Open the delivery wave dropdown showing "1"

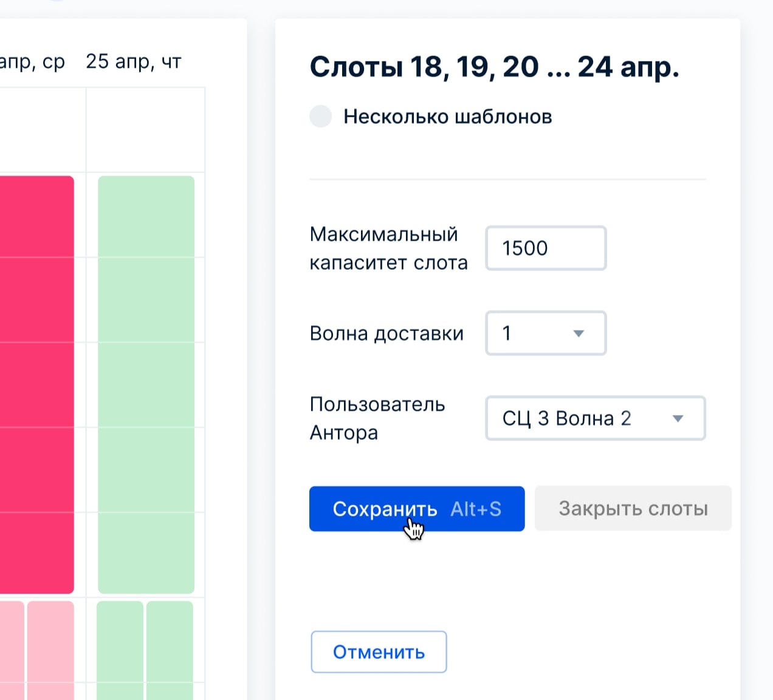pyautogui.click(x=545, y=333)
